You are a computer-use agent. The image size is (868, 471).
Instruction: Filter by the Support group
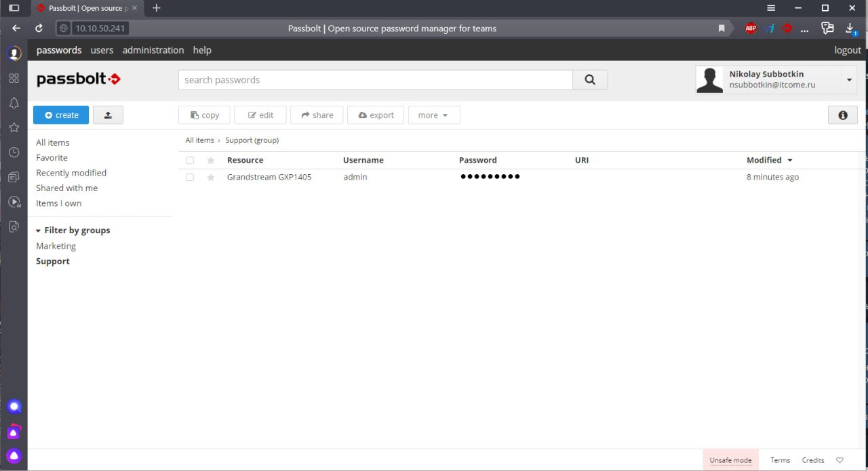click(53, 262)
